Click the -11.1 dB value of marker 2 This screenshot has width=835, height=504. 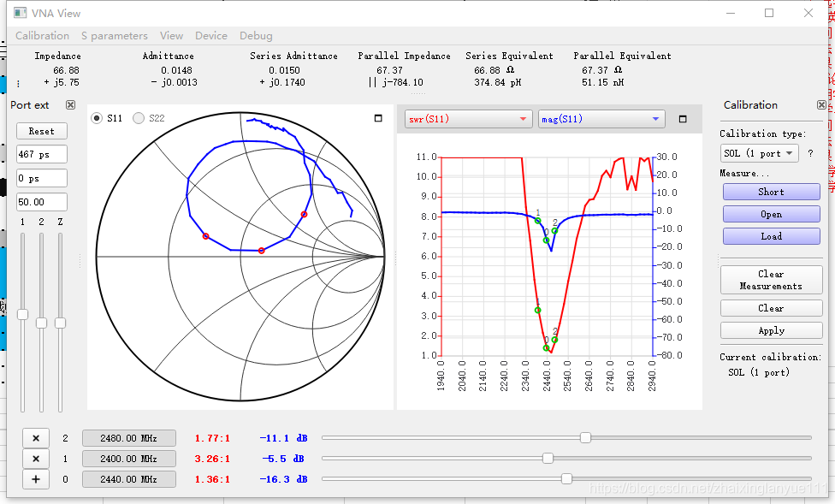click(x=283, y=438)
